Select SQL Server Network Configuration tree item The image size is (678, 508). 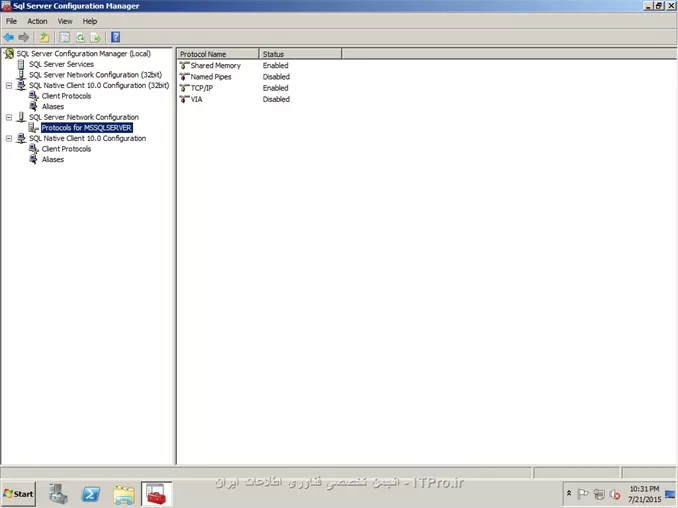[x=84, y=117]
